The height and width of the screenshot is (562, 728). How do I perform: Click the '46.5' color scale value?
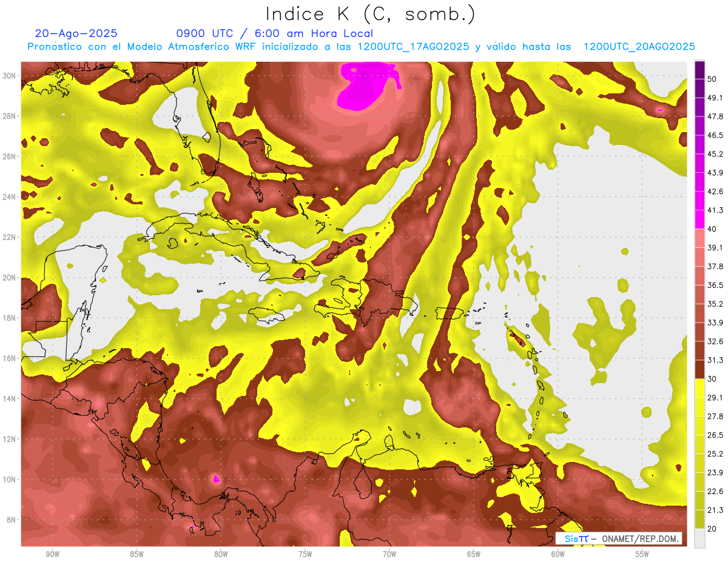[715, 135]
